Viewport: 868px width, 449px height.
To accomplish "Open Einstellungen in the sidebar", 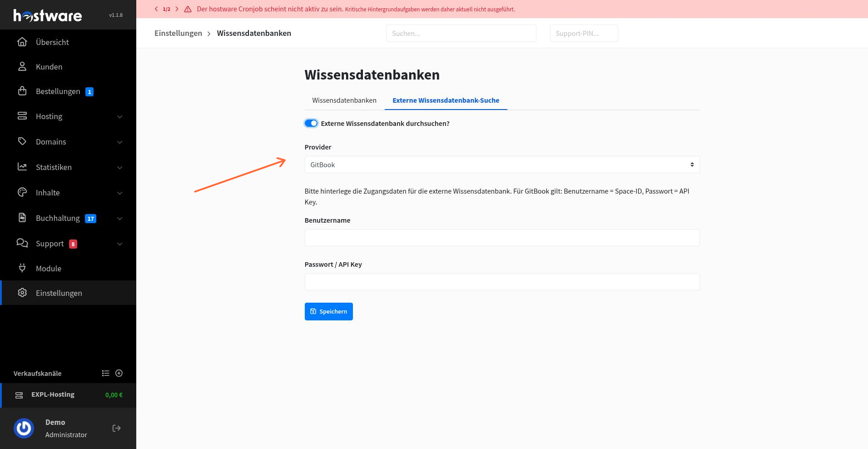I will (x=68, y=293).
